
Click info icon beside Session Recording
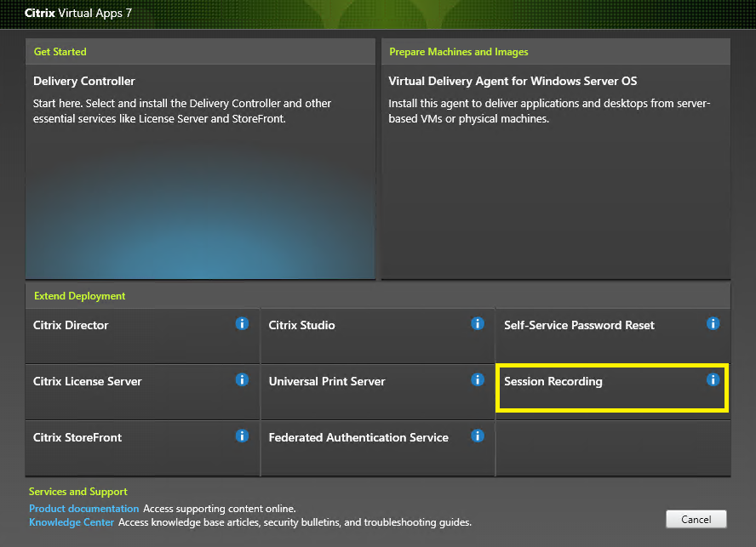pyautogui.click(x=713, y=379)
